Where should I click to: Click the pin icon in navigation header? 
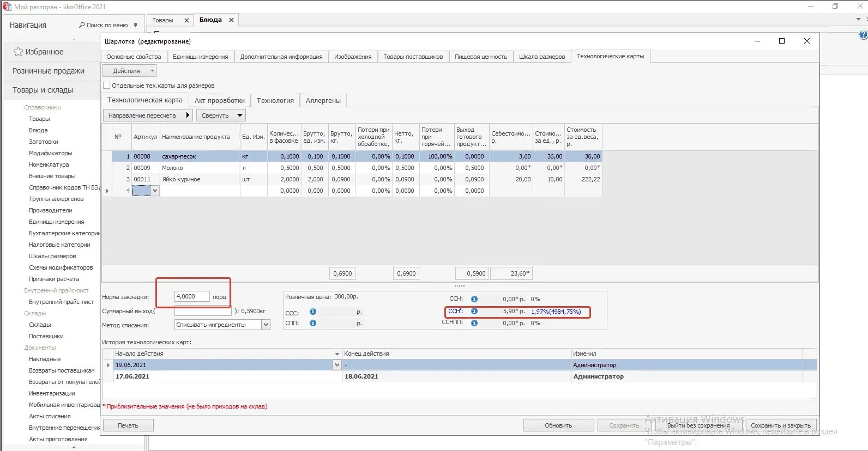pyautogui.click(x=136, y=25)
